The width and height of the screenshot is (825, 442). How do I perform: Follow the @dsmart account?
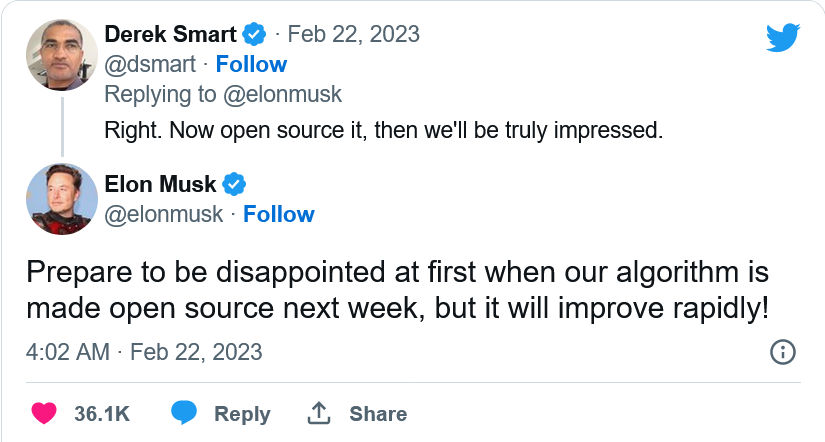251,64
